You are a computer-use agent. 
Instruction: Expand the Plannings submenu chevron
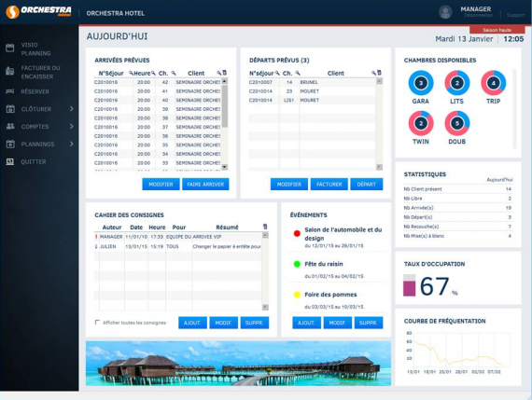(x=71, y=145)
